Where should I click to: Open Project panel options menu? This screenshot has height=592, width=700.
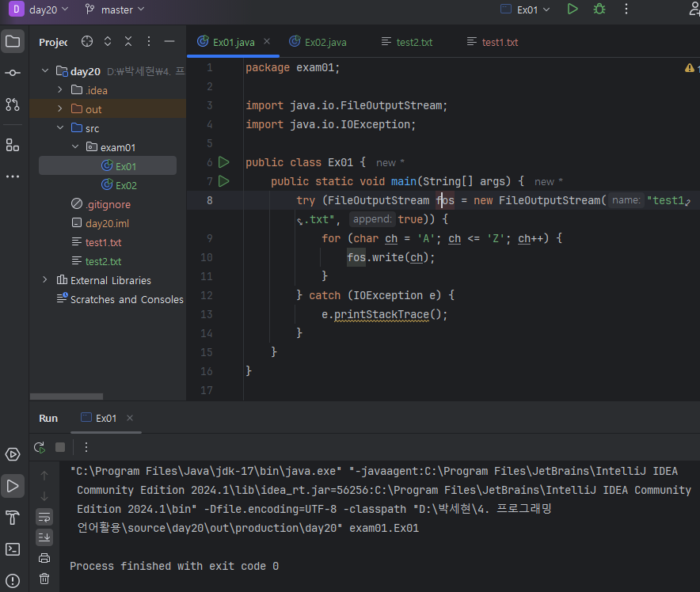pyautogui.click(x=149, y=41)
